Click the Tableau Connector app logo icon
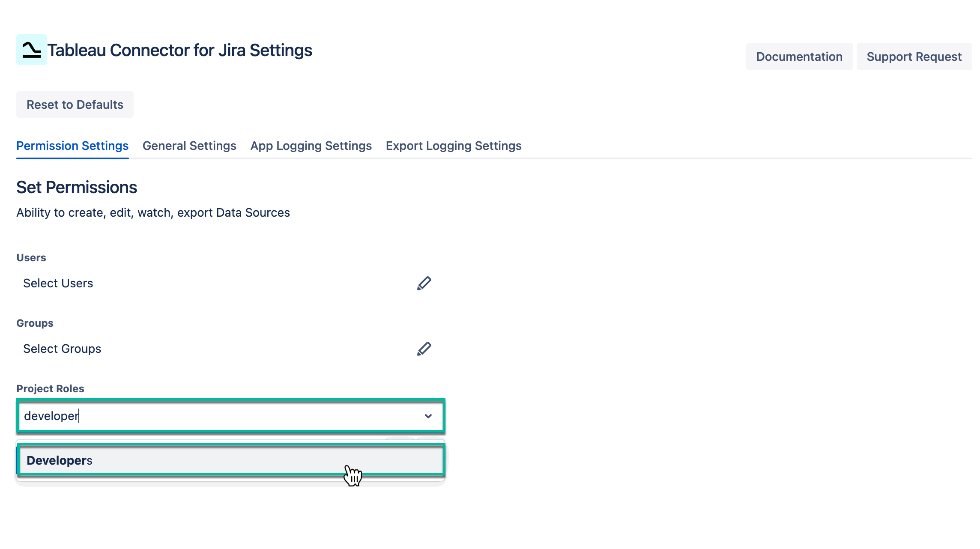The width and height of the screenshot is (980, 549). click(x=31, y=51)
